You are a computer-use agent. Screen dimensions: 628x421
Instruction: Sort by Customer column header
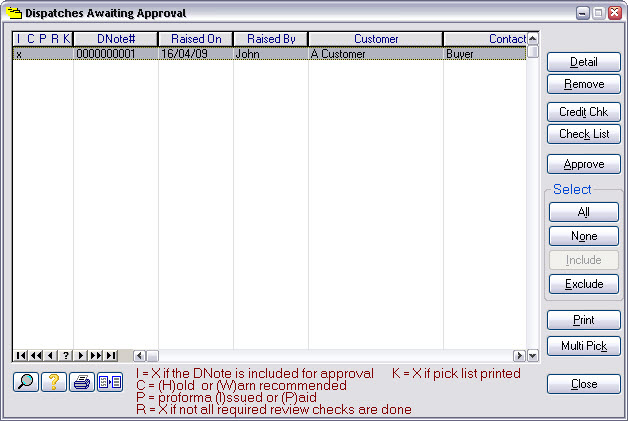pos(375,39)
